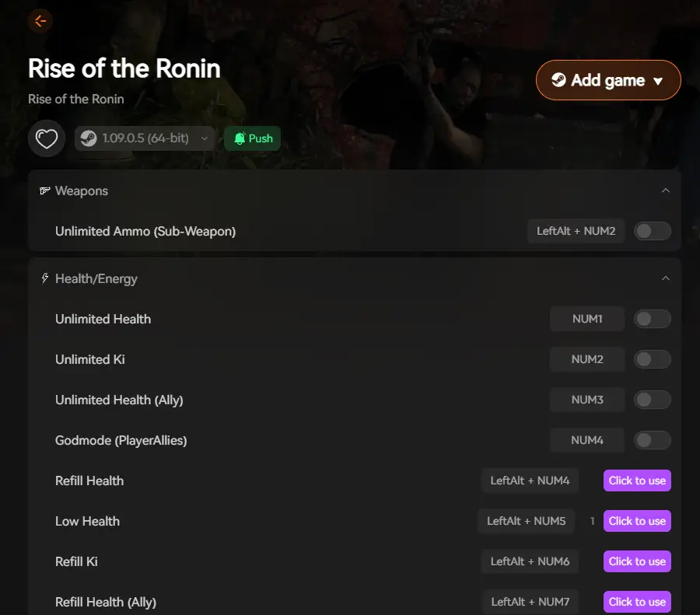Toggle Unlimited Health on
700x615 pixels.
tap(652, 319)
